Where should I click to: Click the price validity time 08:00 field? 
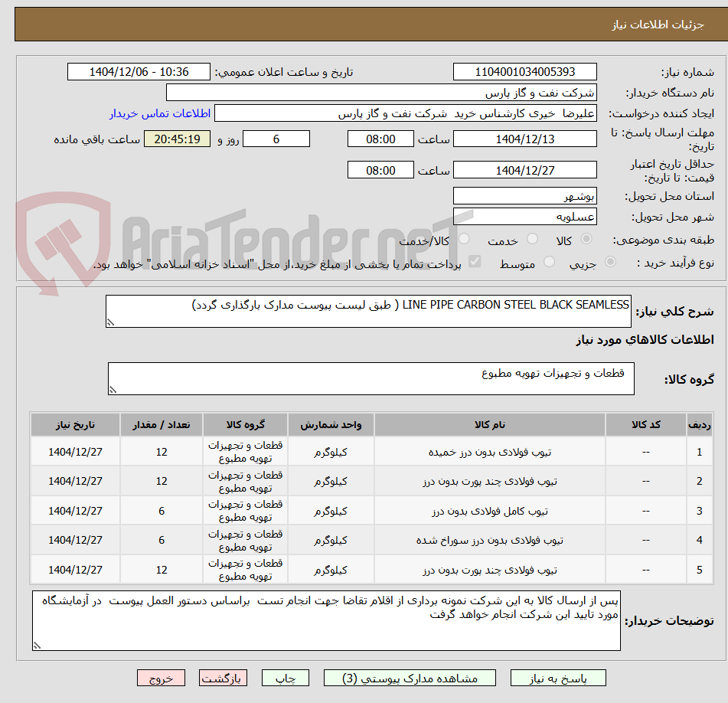pos(380,170)
